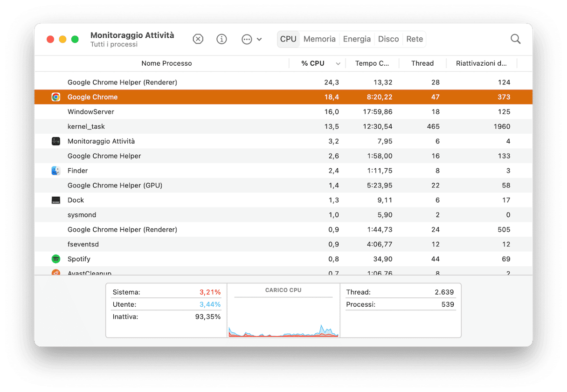Image resolution: width=567 pixels, height=392 pixels.
Task: Select the Dock process name
Action: click(x=76, y=200)
